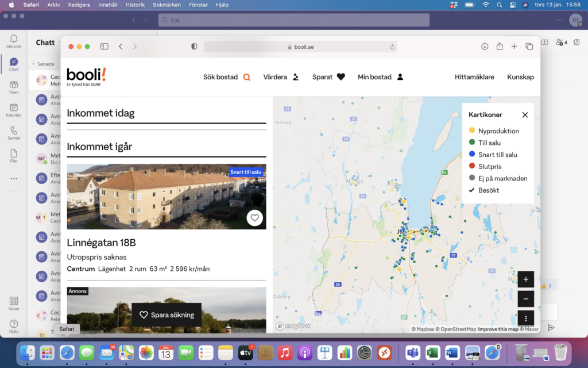Go back with Safari's back arrow
The height and width of the screenshot is (368, 588).
[x=121, y=47]
